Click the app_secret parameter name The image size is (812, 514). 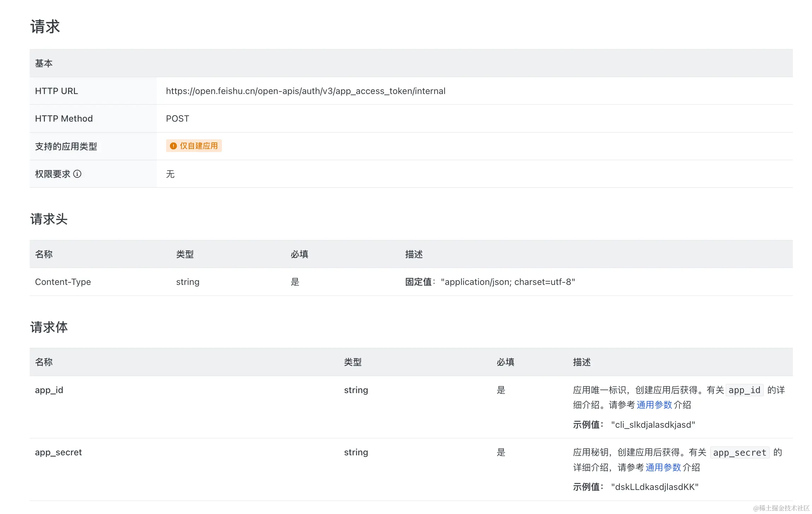click(58, 452)
